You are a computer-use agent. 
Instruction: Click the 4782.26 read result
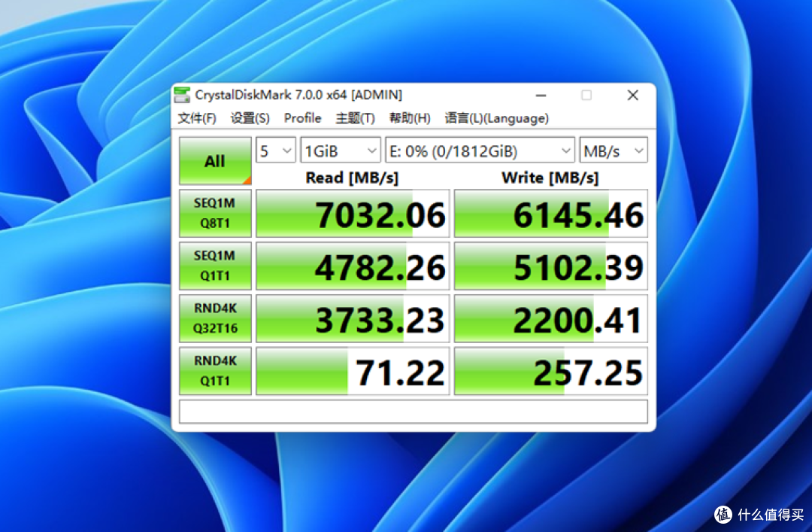(353, 266)
